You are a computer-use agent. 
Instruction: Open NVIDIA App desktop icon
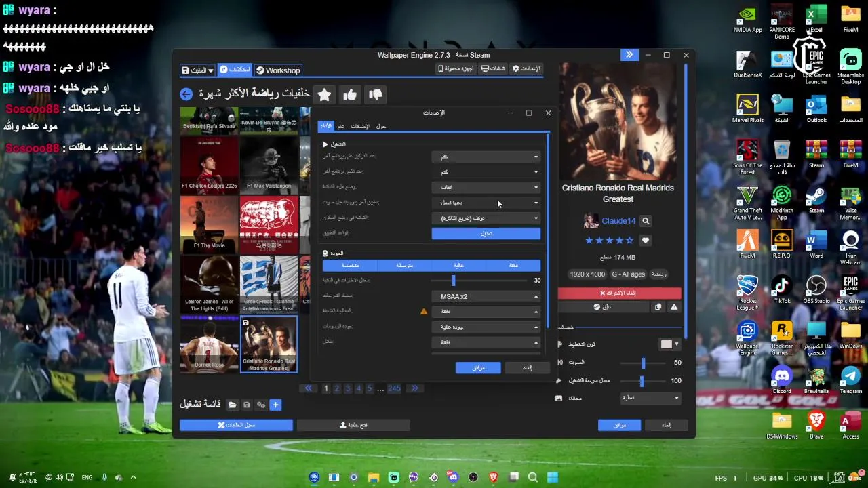pyautogui.click(x=747, y=19)
